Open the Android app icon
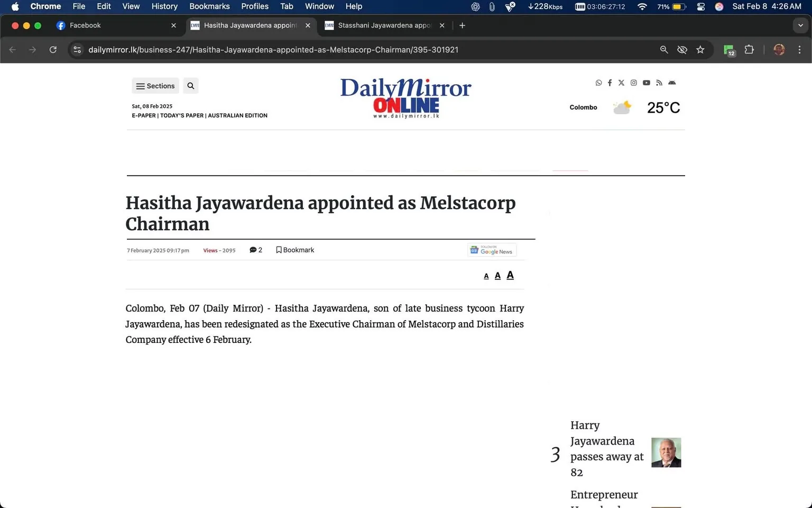The image size is (812, 508). [x=672, y=83]
